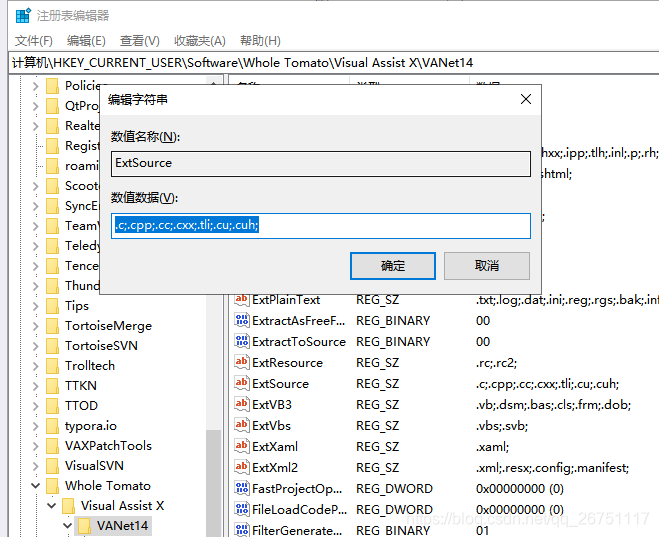The height and width of the screenshot is (537, 659).
Task: Click the ExtResource string value icon
Action: (x=241, y=363)
